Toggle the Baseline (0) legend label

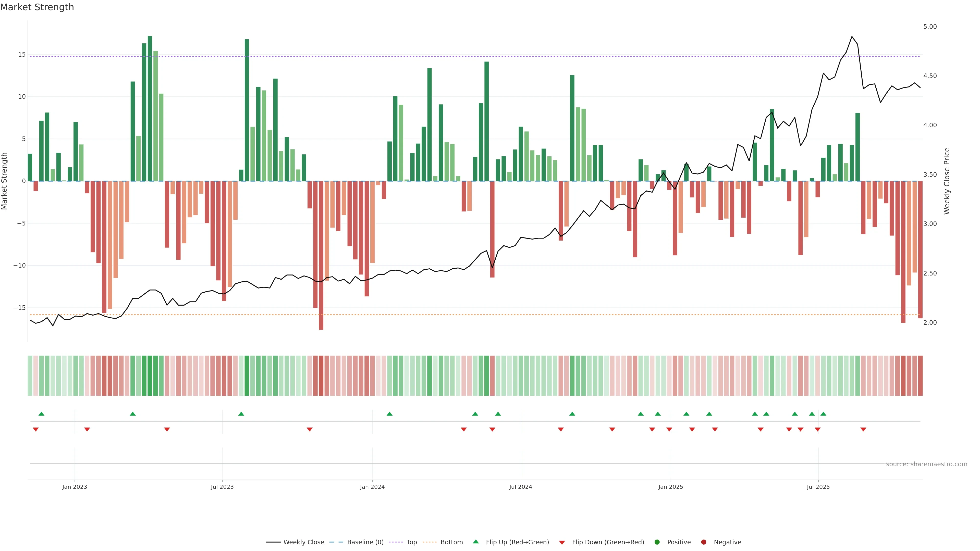(x=365, y=542)
